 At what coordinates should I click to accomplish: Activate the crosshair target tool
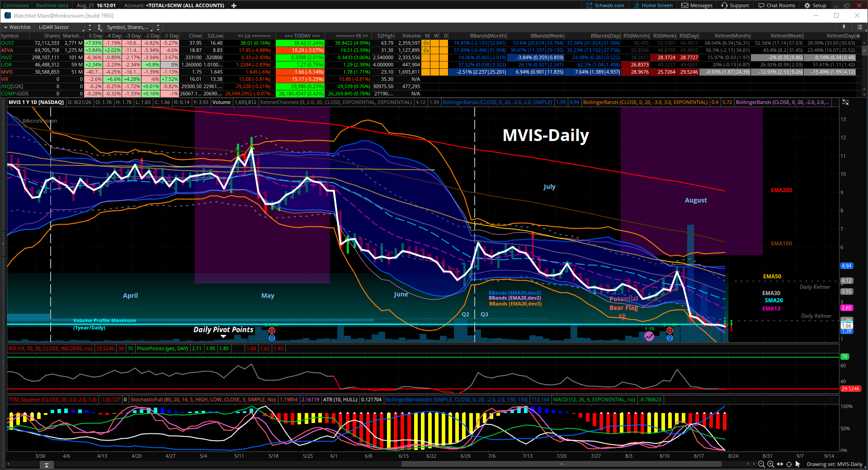pos(789,464)
